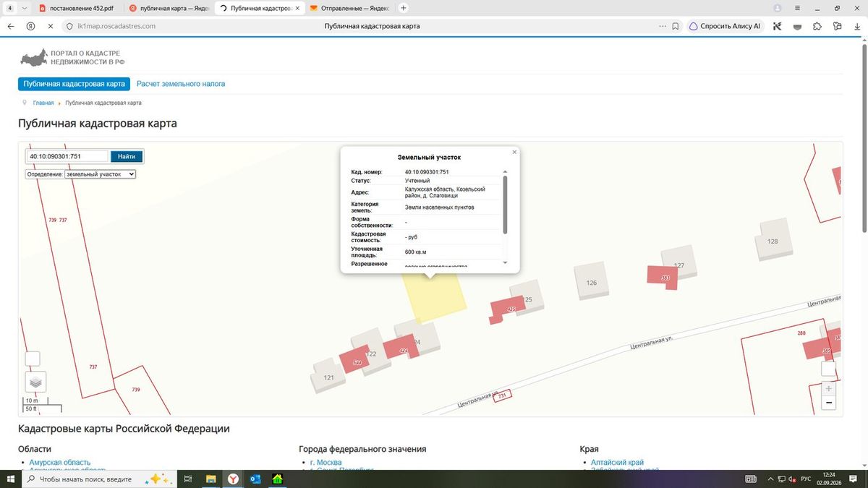868x488 pixels.
Task: Open the browser extensions puzzle icon
Action: pyautogui.click(x=817, y=26)
